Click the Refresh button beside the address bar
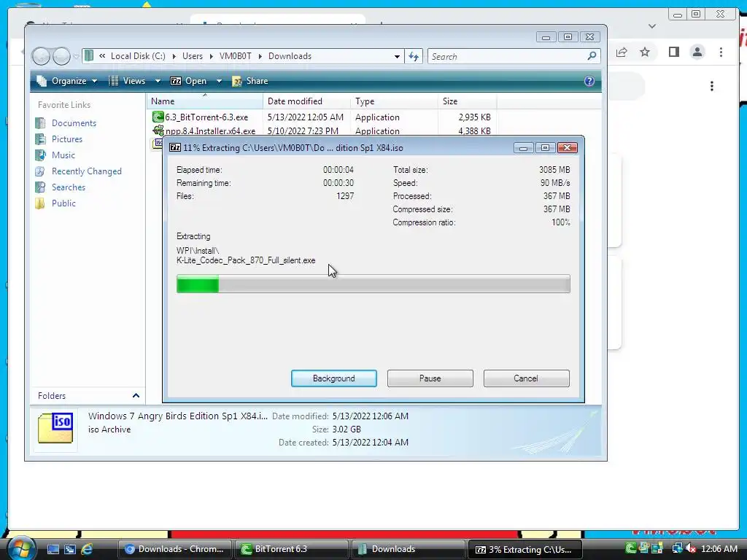747x560 pixels. click(414, 56)
